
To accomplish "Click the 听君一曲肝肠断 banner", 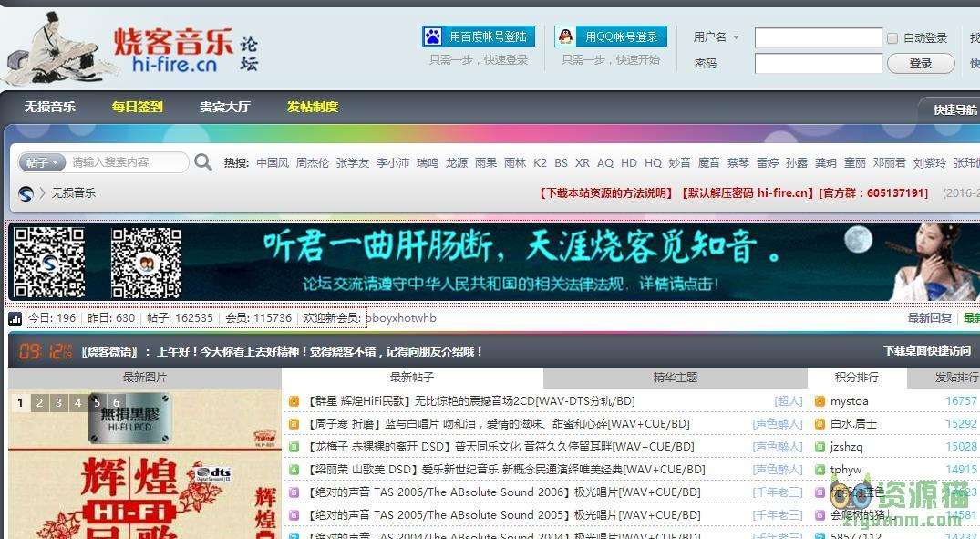I will click(x=494, y=263).
